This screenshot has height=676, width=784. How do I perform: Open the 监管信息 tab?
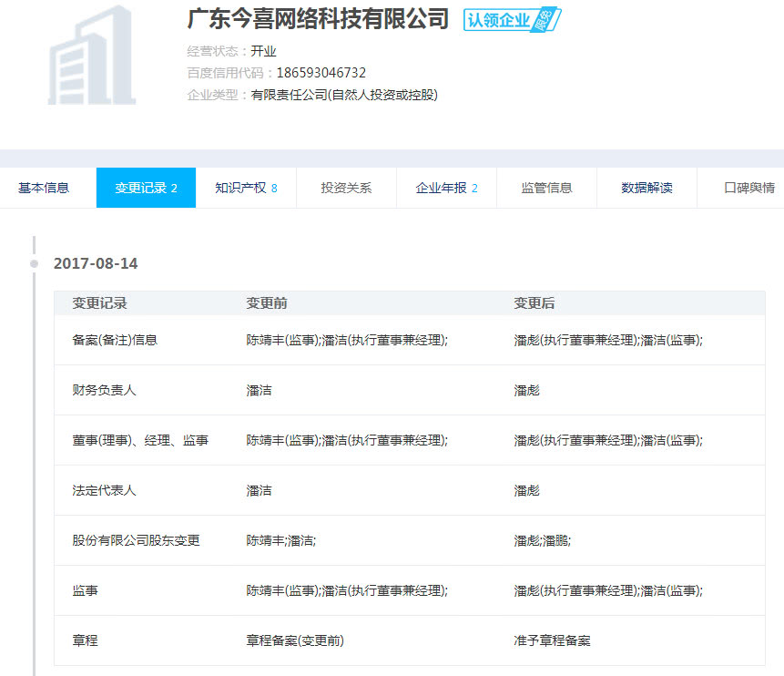pos(546,188)
